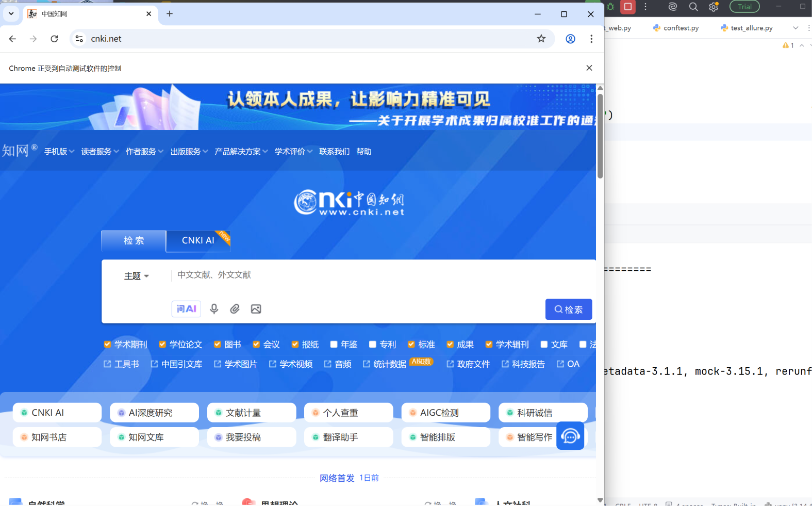Click the IDE vertical three-dot more icon
Image resolution: width=812 pixels, height=506 pixels.
[x=645, y=7]
